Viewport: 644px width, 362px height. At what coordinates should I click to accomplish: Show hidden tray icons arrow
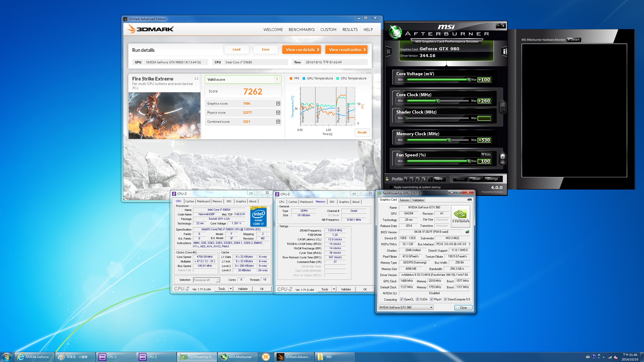[x=604, y=357]
